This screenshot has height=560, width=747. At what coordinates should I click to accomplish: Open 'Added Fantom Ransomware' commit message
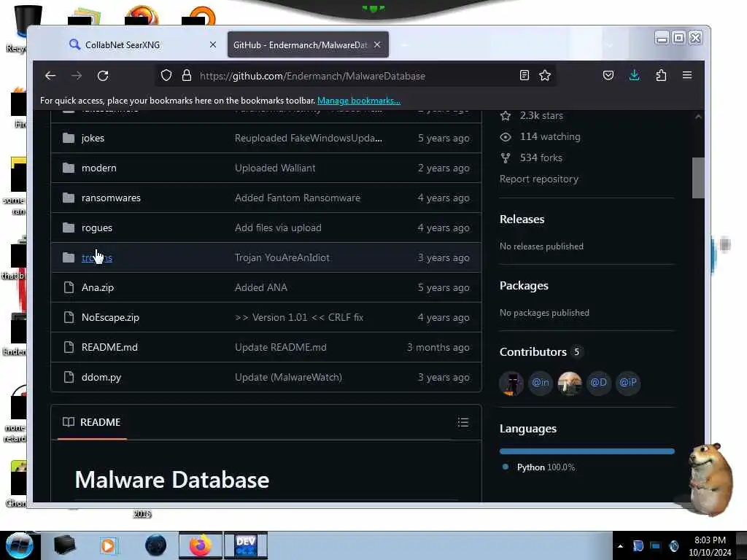tap(298, 198)
